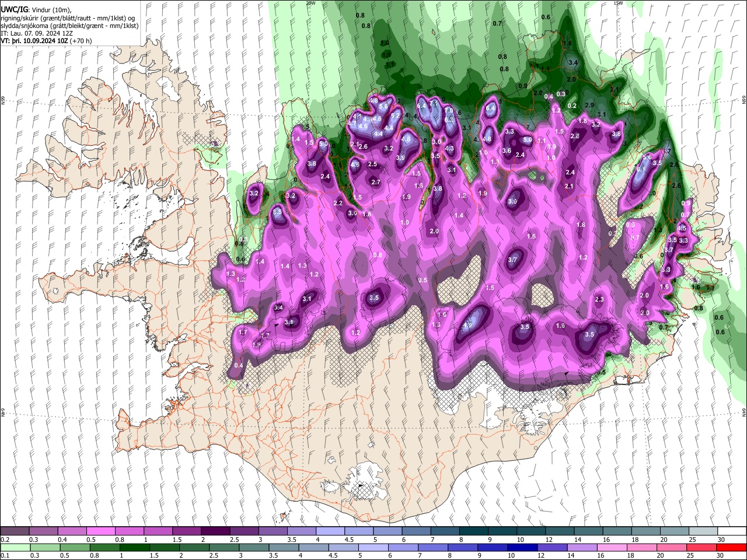
Task: Click the 'rigning/skúrir' description line
Action: click(68, 18)
